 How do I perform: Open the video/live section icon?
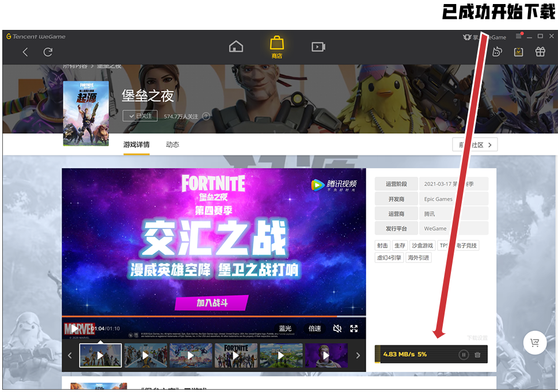tap(318, 47)
